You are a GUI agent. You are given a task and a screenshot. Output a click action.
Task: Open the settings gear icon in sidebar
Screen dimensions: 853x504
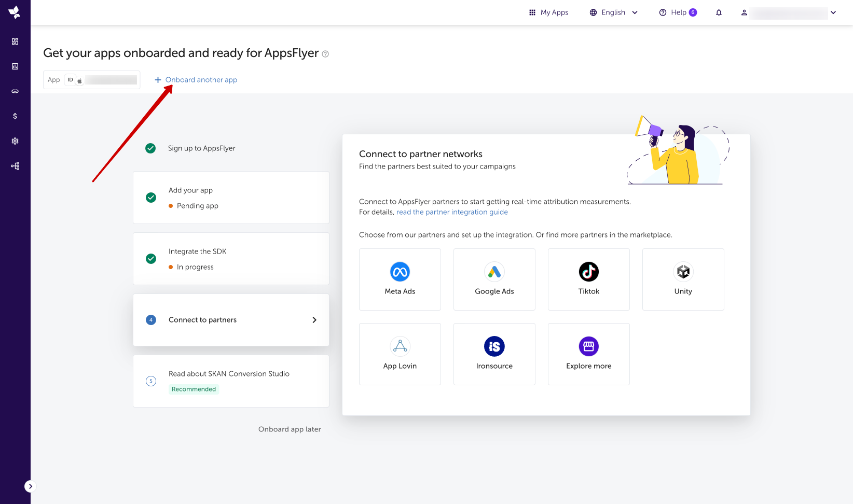[15, 141]
